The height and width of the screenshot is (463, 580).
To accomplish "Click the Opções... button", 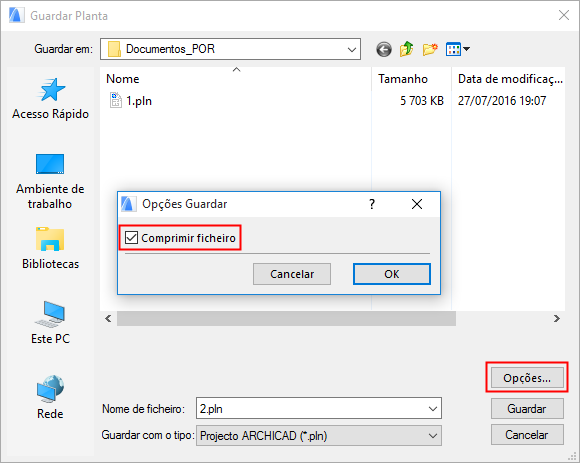I will tap(527, 378).
